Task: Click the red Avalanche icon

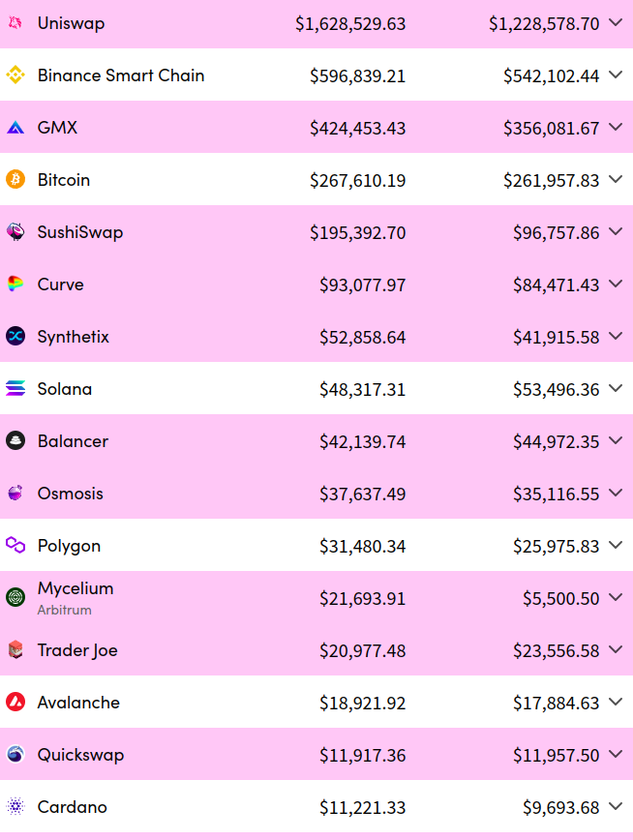Action: [15, 703]
